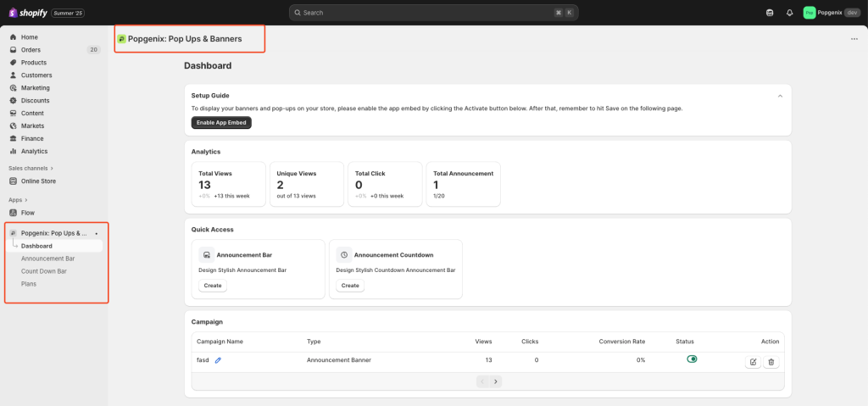Click the Popgenix page header icon
868x406 pixels.
122,39
